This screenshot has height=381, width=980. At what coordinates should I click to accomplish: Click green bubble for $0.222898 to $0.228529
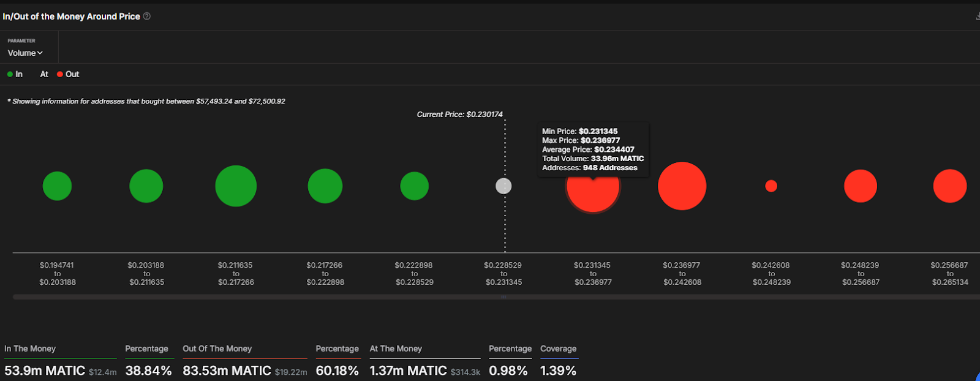pos(414,186)
